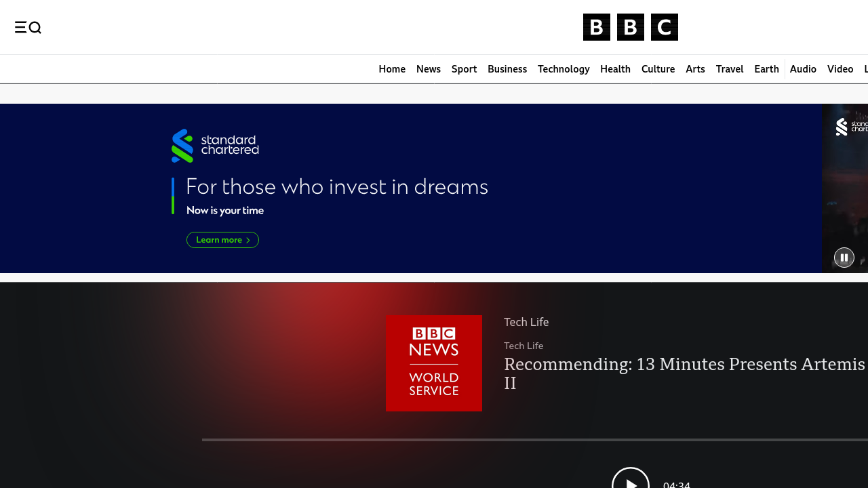Seek within the audio progress bar
Viewport: 868px width, 488px height.
(534, 440)
